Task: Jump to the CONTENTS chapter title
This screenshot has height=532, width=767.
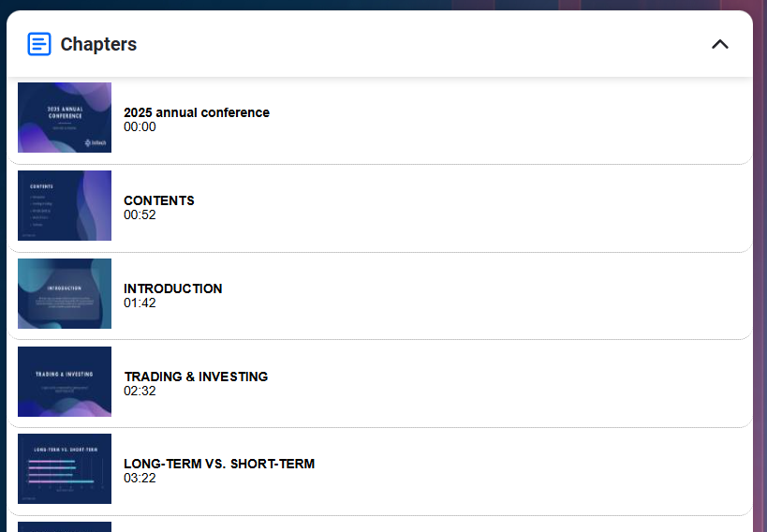Action: (x=159, y=200)
